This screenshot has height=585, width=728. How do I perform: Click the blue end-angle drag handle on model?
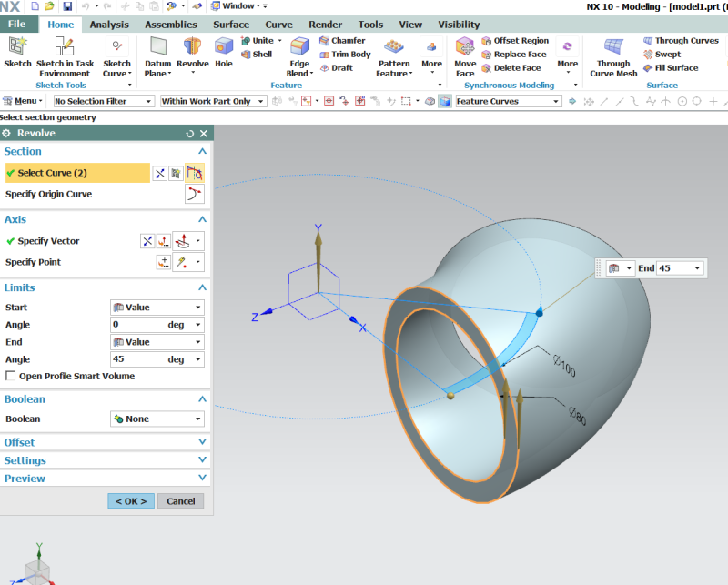(x=539, y=313)
